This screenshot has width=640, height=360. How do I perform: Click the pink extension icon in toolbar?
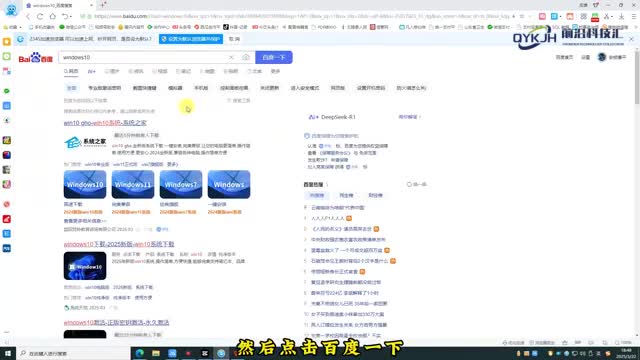click(542, 16)
